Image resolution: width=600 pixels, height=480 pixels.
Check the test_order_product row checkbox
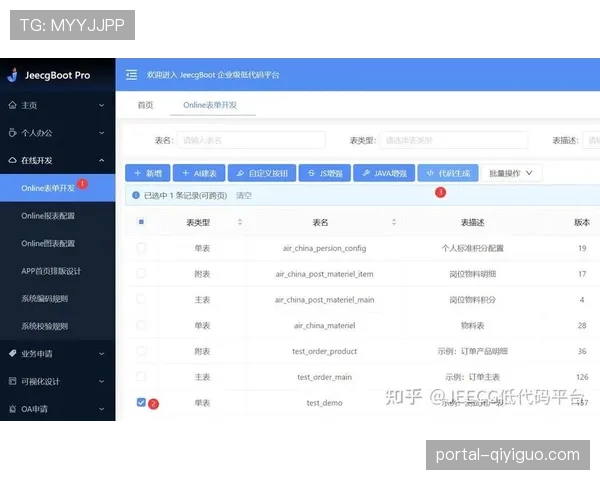click(141, 351)
